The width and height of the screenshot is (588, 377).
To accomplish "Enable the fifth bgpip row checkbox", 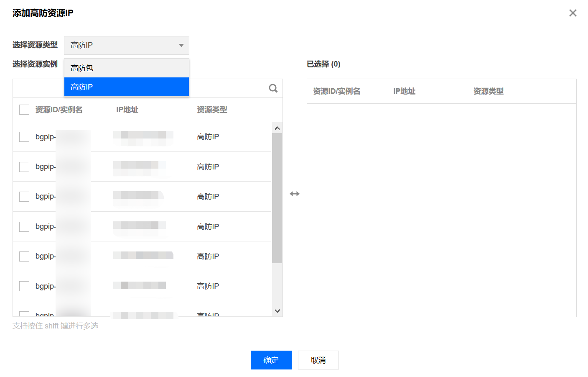I will click(24, 256).
